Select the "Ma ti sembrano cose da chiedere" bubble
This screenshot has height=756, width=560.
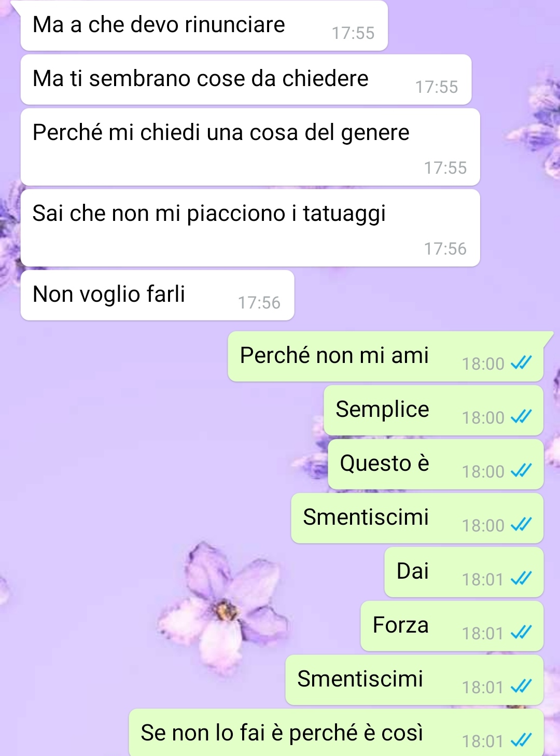(246, 79)
